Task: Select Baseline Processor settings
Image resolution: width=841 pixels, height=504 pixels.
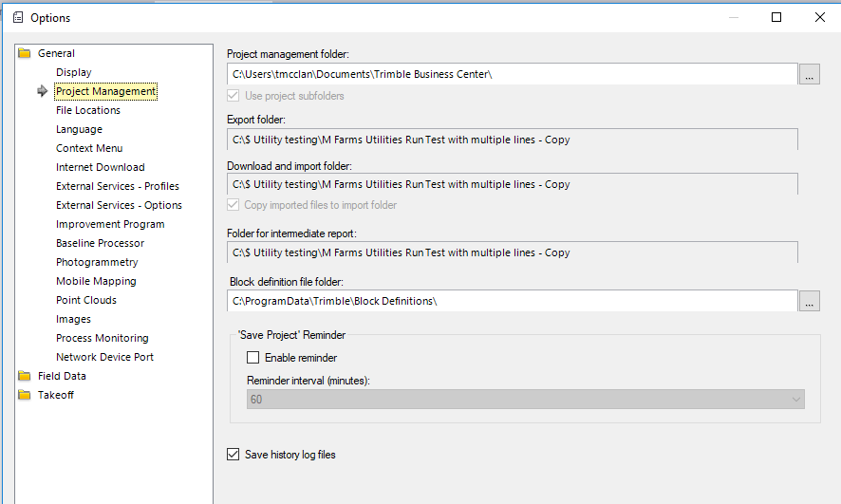Action: [x=100, y=243]
